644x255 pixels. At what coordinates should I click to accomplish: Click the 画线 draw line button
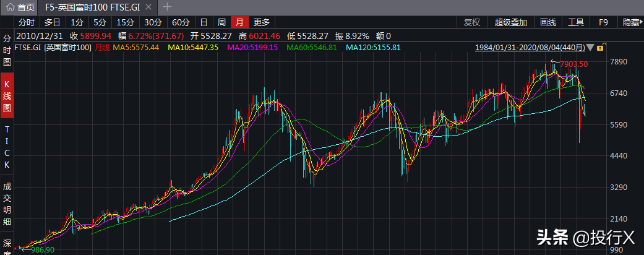point(547,22)
